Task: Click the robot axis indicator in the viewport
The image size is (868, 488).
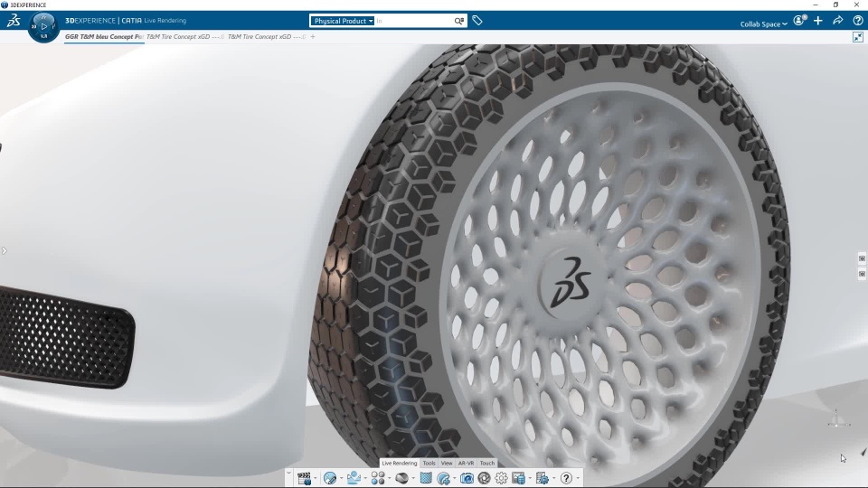Action: pyautogui.click(x=837, y=418)
